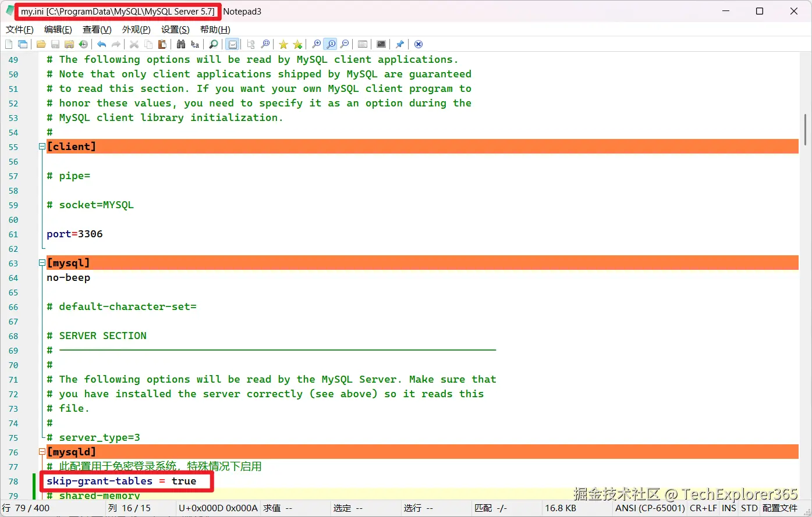Paste from clipboard using the toolbar icon
The height and width of the screenshot is (517, 812).
coord(162,44)
